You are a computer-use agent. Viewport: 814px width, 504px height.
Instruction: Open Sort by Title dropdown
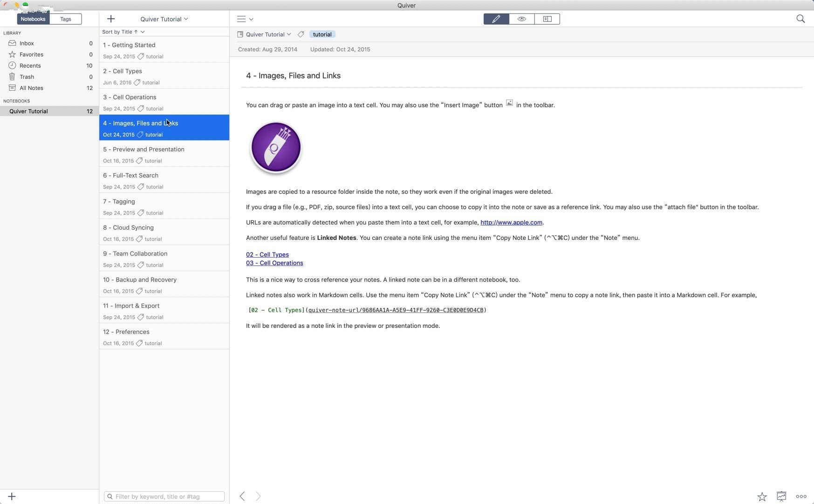point(123,32)
